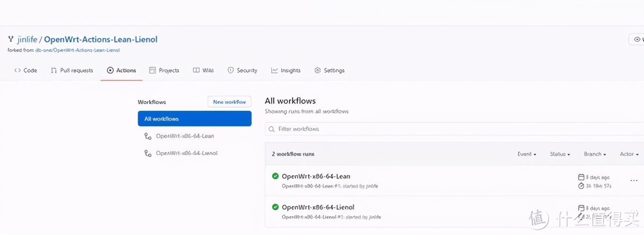The image size is (644, 235).
Task: Open the Branch filter dropdown
Action: [x=595, y=154]
